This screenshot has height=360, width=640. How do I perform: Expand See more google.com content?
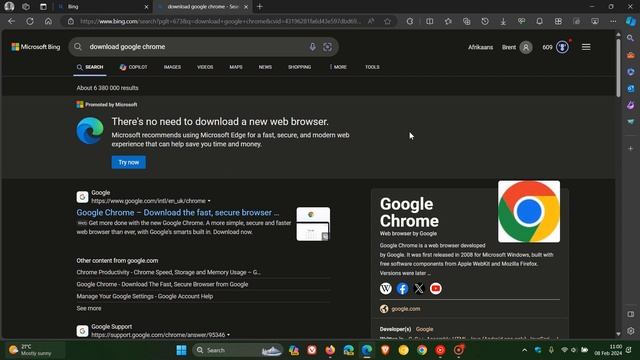(x=89, y=308)
